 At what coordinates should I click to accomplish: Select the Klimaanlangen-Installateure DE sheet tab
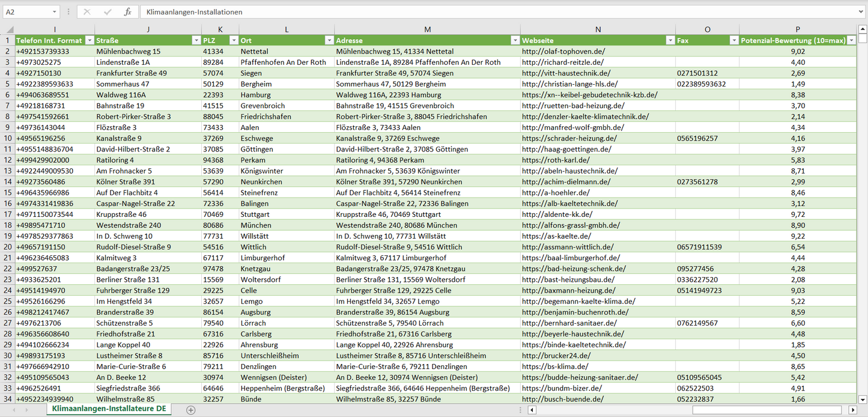[108, 409]
